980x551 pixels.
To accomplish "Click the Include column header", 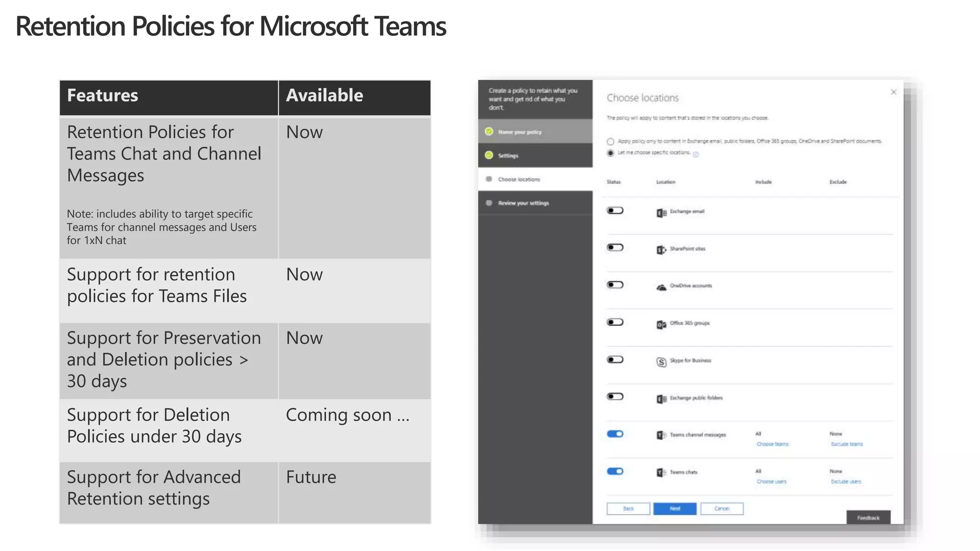I will point(763,182).
